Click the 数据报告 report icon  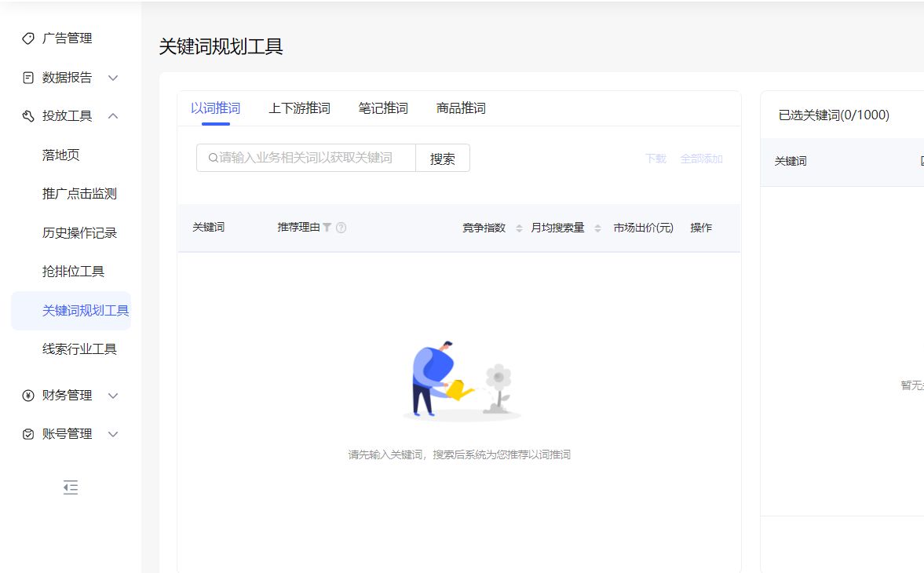28,78
